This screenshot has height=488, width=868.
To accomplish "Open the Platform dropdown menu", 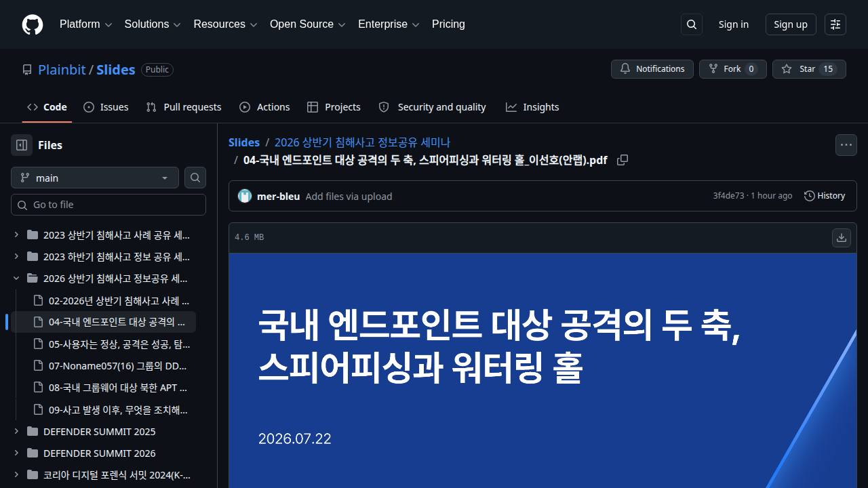I will (85, 24).
